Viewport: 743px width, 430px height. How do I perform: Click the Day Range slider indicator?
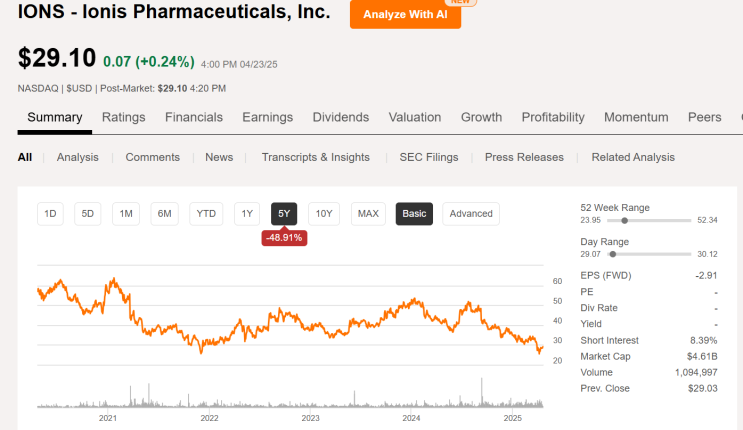pyautogui.click(x=612, y=254)
